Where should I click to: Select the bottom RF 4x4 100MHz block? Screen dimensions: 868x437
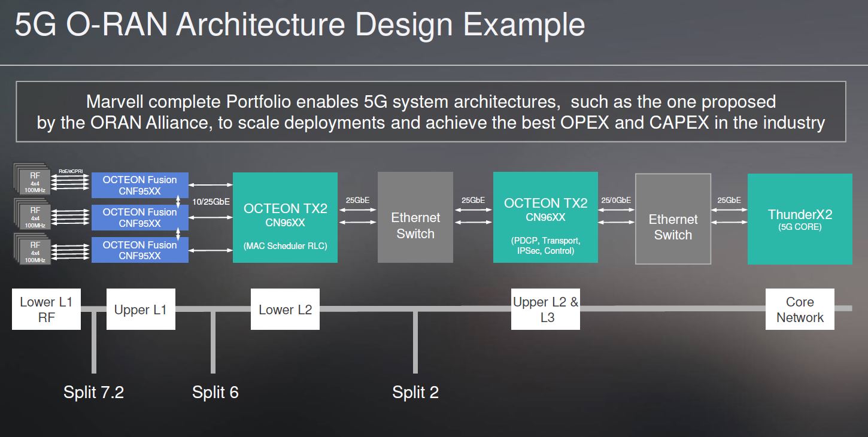(x=34, y=250)
